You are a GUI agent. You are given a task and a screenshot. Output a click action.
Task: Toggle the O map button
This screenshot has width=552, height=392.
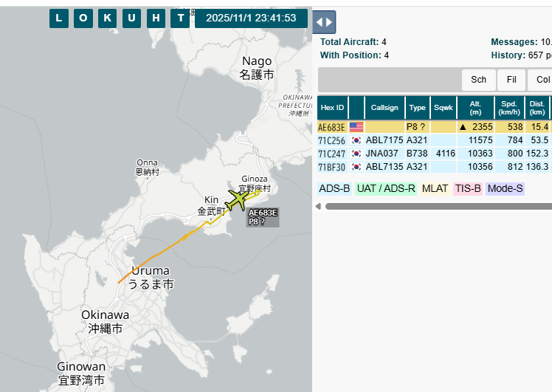tap(83, 18)
